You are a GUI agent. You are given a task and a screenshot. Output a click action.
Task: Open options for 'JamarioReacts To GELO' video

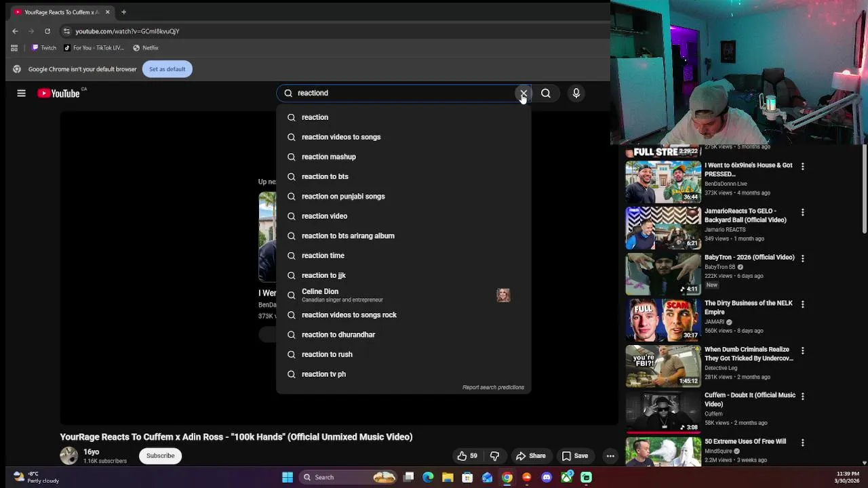(x=803, y=213)
